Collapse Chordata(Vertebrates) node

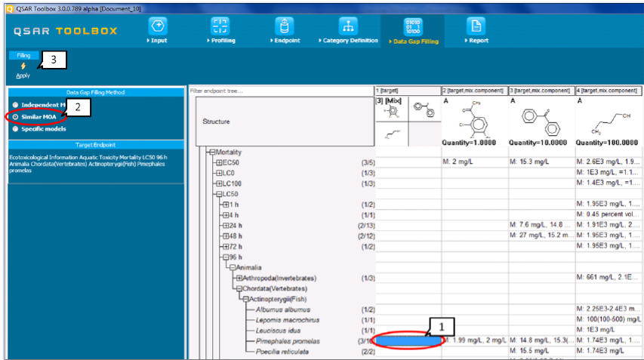tap(239, 288)
